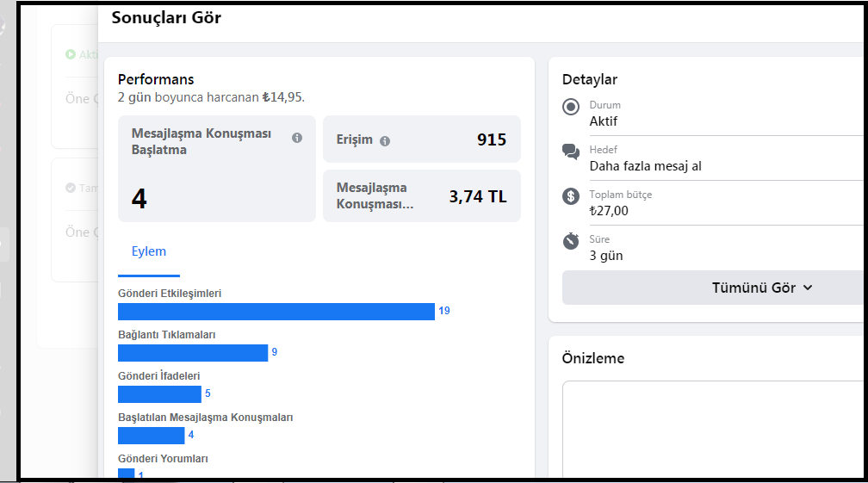Viewport: 868px width, 483px height.
Task: Select the Eylem tab
Action: pos(149,251)
